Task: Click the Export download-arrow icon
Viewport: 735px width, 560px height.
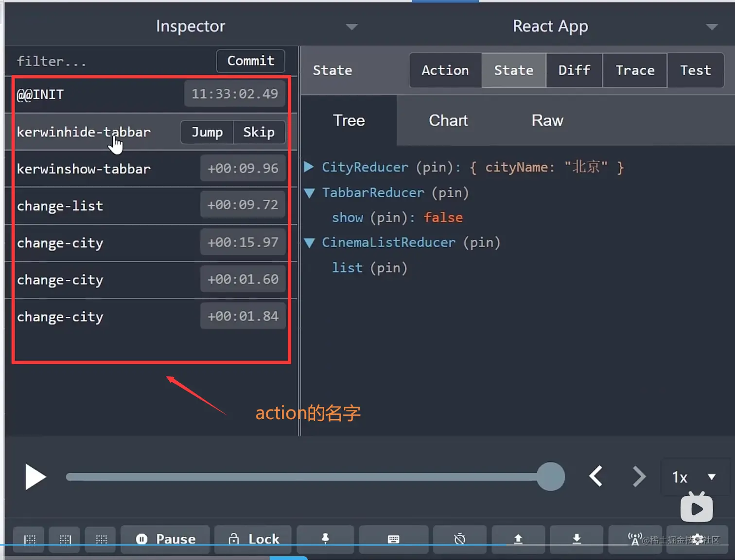Action: click(577, 539)
